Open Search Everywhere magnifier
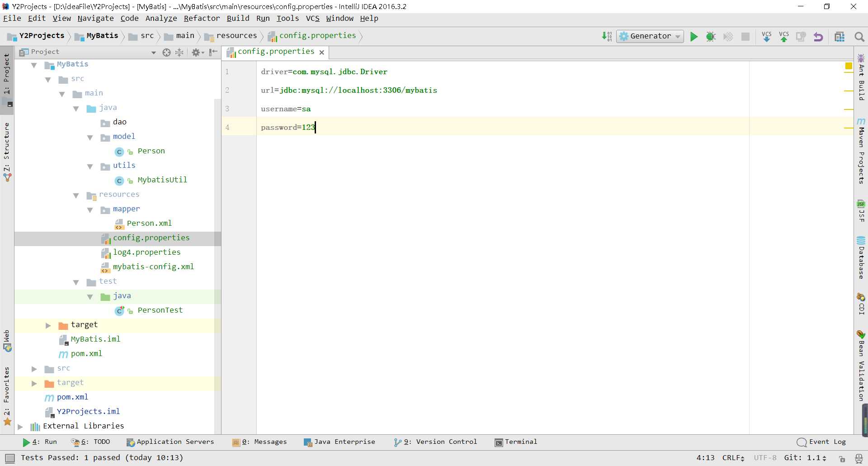This screenshot has width=868, height=466. 859,37
